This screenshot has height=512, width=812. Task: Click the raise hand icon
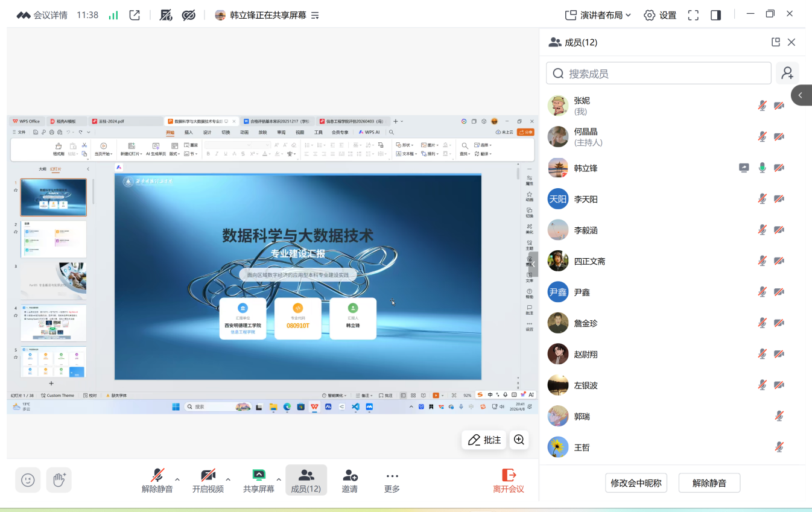click(x=59, y=480)
